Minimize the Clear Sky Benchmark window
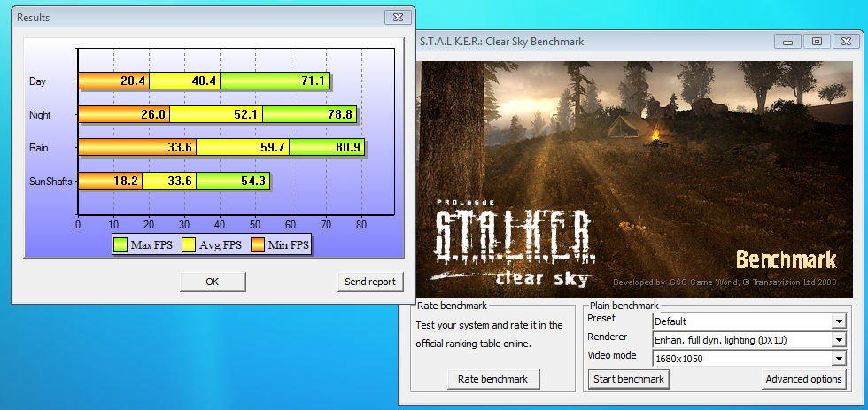Image resolution: width=868 pixels, height=410 pixels. 787,42
